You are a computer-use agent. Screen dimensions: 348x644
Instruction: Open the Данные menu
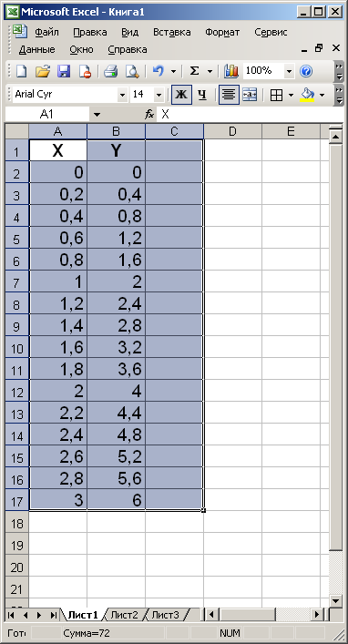pyautogui.click(x=37, y=50)
